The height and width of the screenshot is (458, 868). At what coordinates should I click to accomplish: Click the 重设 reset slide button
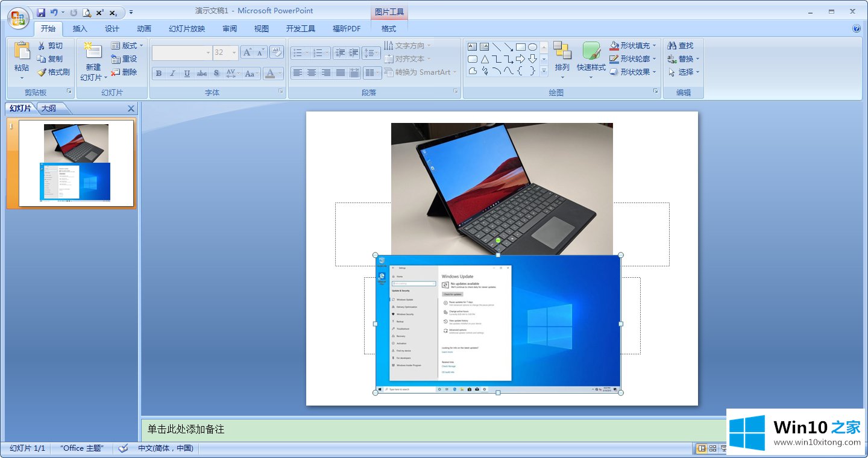coord(124,59)
